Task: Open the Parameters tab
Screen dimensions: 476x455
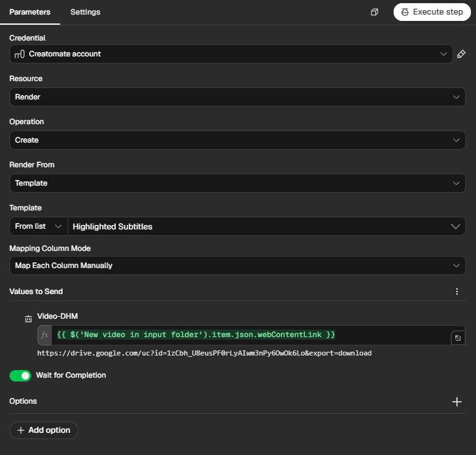Action: click(x=30, y=12)
